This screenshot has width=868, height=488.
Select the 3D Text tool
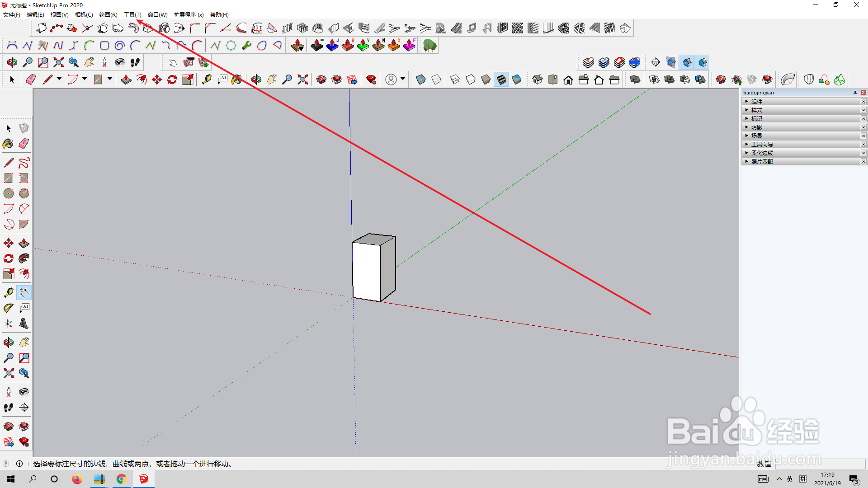pos(24,324)
